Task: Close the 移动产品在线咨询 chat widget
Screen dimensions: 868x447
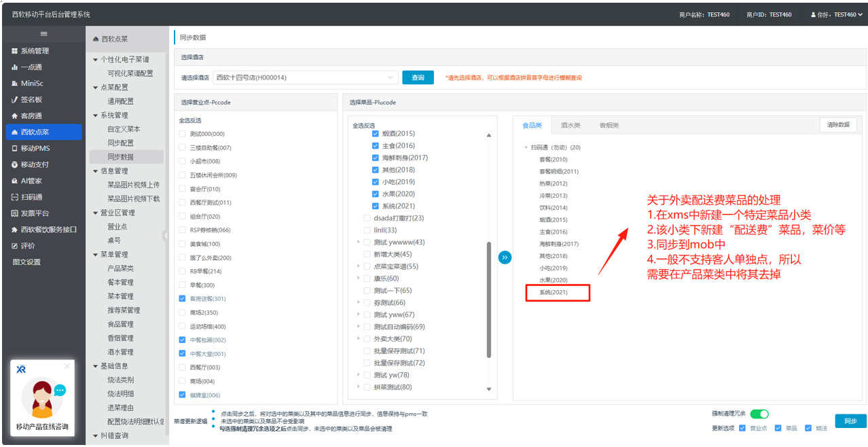Action: tap(67, 366)
